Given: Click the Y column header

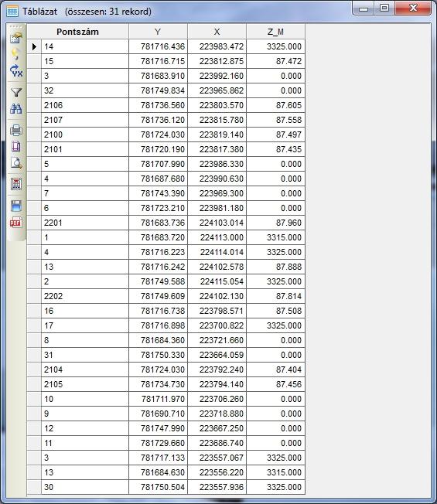Looking at the screenshot, I should (x=158, y=32).
